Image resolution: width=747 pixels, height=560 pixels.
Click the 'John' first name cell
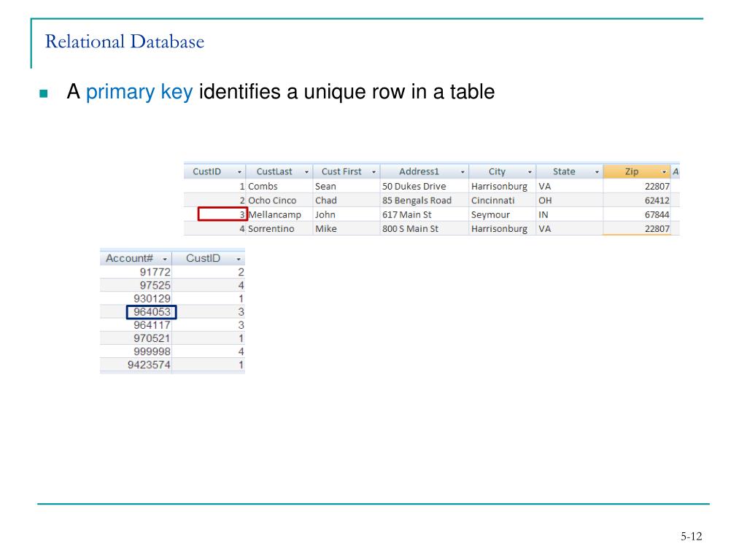pyautogui.click(x=347, y=215)
